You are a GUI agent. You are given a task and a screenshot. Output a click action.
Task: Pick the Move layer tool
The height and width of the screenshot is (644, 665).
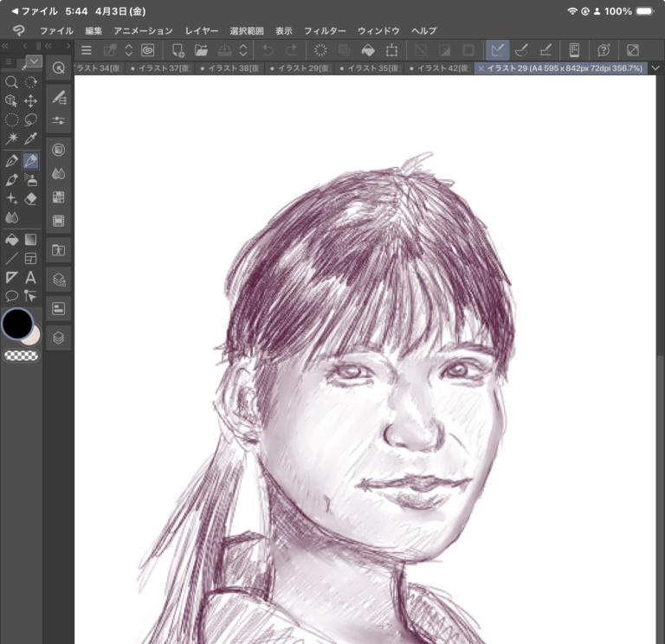[x=31, y=100]
